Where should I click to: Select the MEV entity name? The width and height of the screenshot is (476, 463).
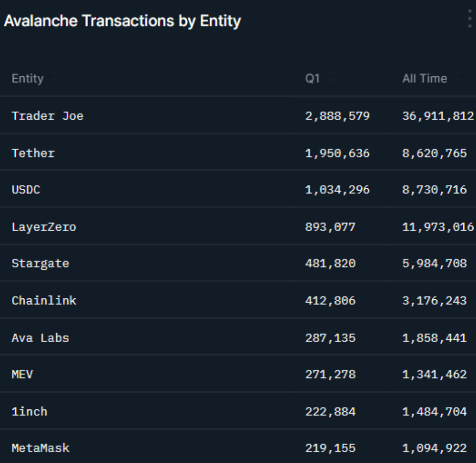[x=22, y=375]
